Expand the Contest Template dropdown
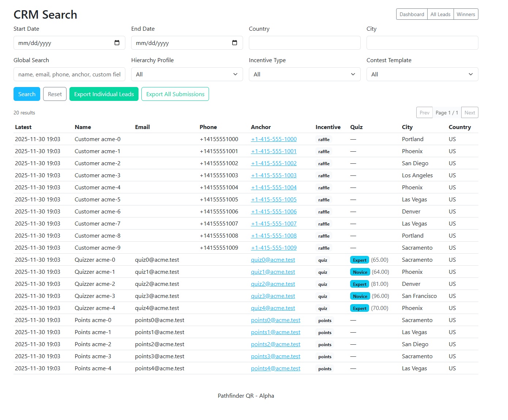The image size is (508, 420). pos(422,74)
